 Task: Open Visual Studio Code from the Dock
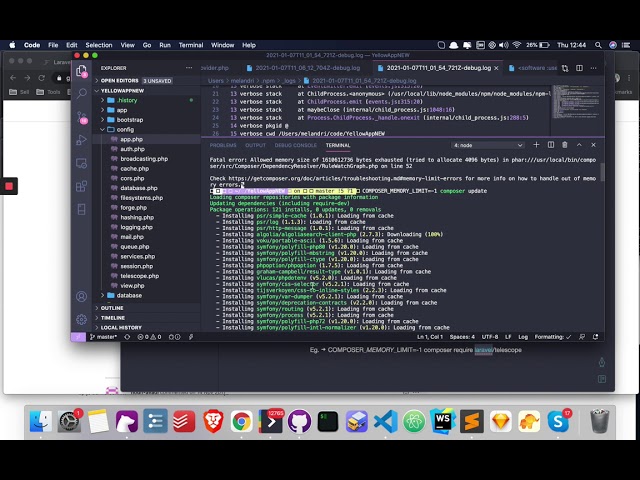coord(386,421)
